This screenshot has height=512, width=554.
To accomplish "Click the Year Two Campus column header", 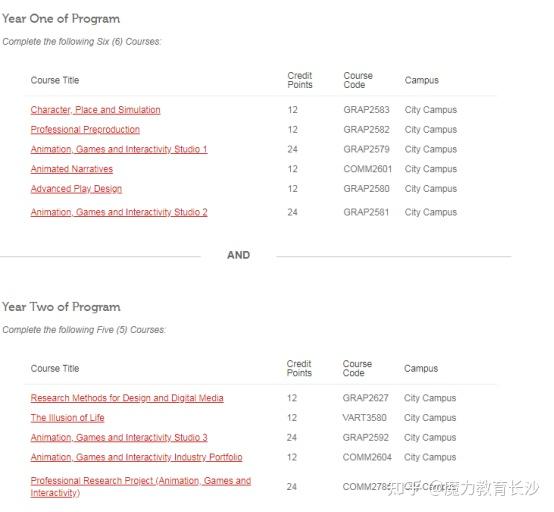I will tap(421, 369).
